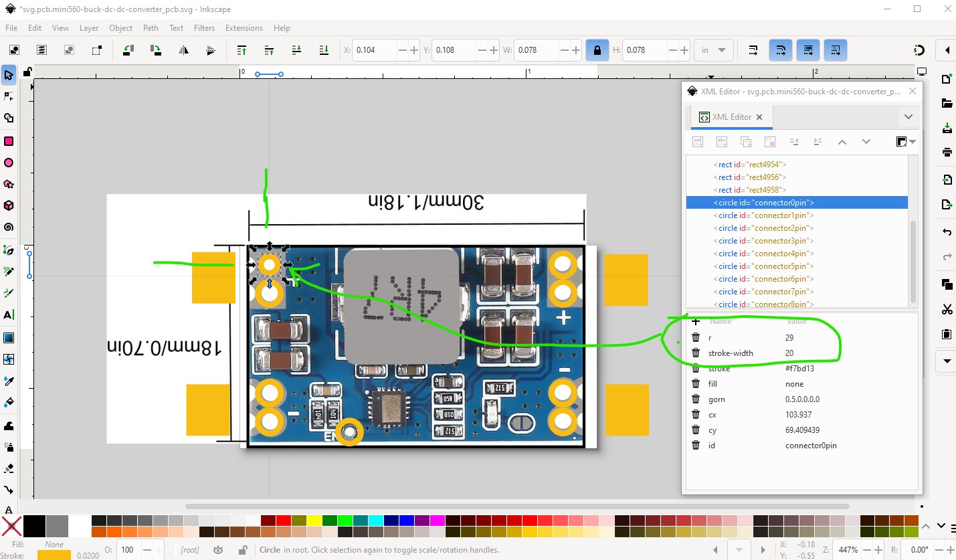Select the Rectangle tool

(x=9, y=141)
